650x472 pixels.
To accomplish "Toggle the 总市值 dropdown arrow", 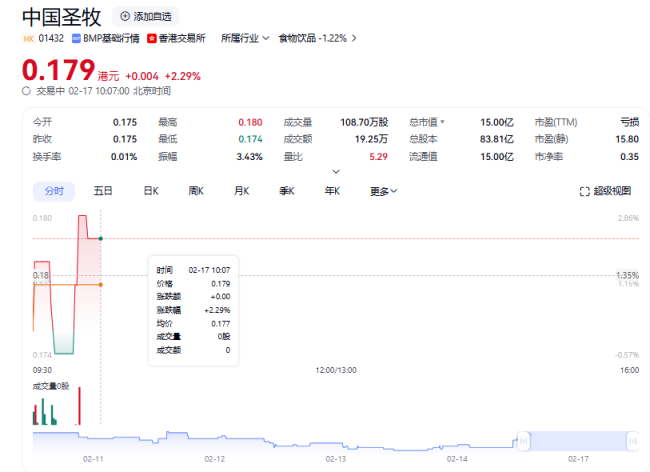I will tap(442, 122).
